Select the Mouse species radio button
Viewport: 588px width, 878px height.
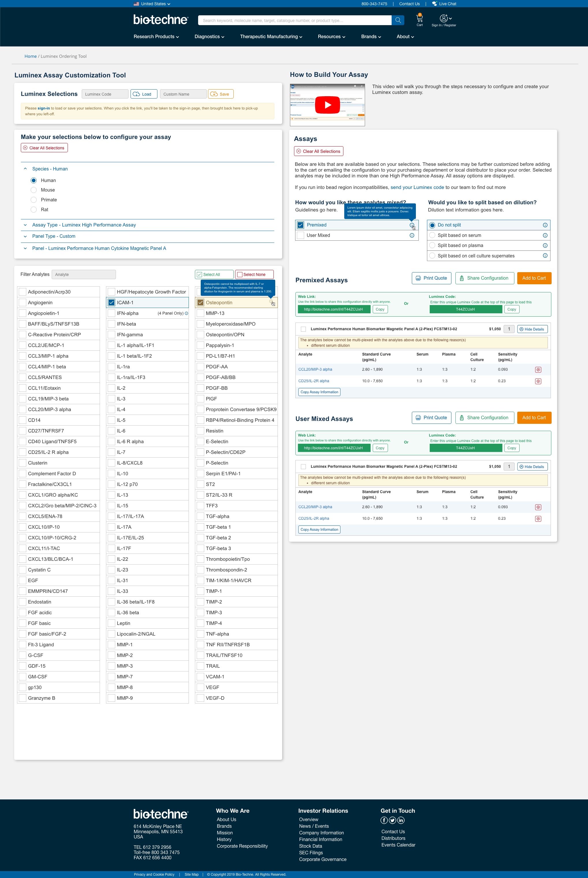click(x=34, y=190)
